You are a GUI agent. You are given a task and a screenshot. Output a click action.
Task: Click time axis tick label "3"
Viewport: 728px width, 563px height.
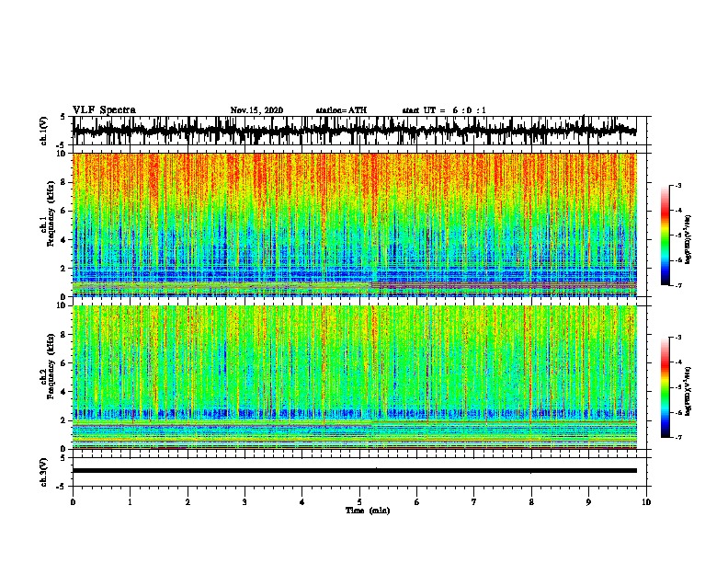245,502
